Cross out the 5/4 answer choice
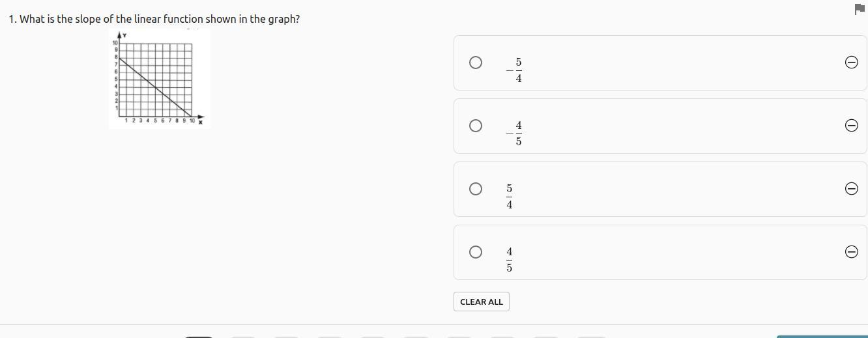This screenshot has width=868, height=338. (x=851, y=189)
